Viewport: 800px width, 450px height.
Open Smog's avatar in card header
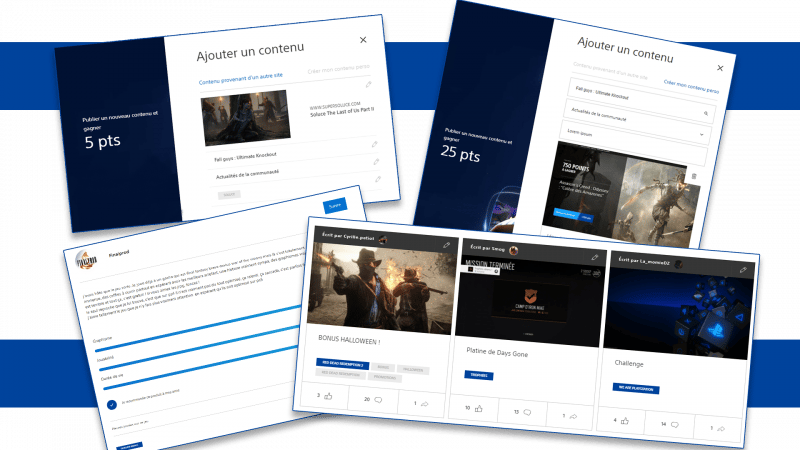pyautogui.click(x=514, y=250)
